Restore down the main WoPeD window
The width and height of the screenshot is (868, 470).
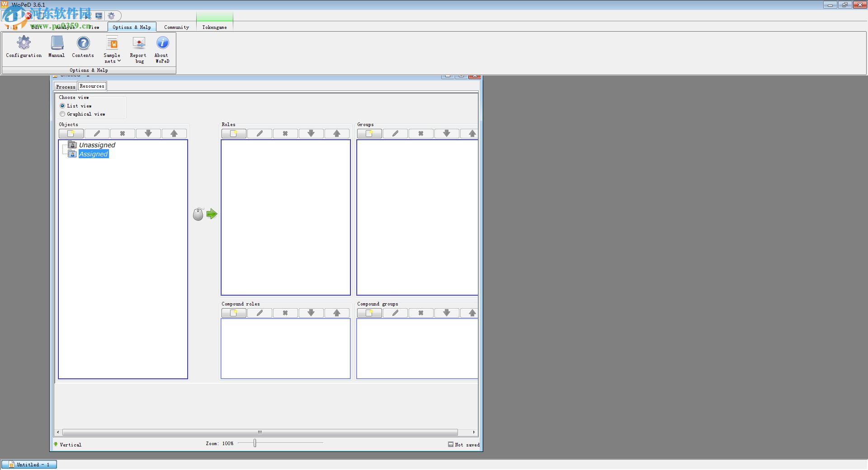pos(844,5)
